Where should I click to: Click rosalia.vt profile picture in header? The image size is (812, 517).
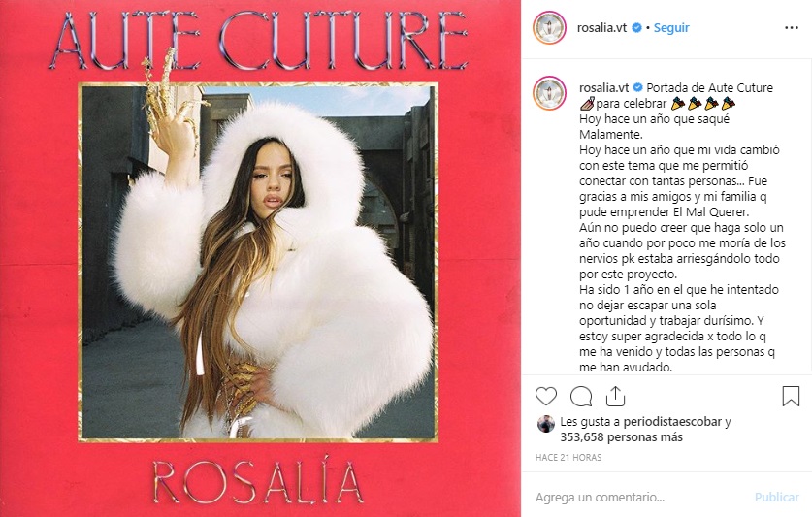coord(549,28)
